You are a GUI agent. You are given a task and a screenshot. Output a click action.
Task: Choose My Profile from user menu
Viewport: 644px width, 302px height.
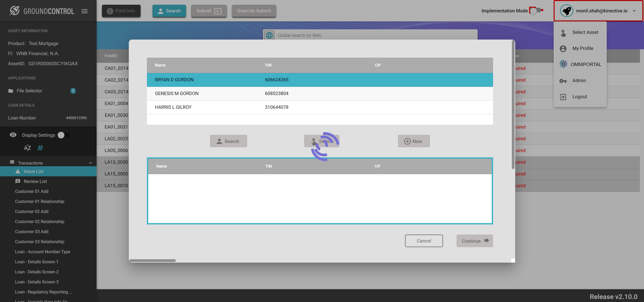[582, 48]
